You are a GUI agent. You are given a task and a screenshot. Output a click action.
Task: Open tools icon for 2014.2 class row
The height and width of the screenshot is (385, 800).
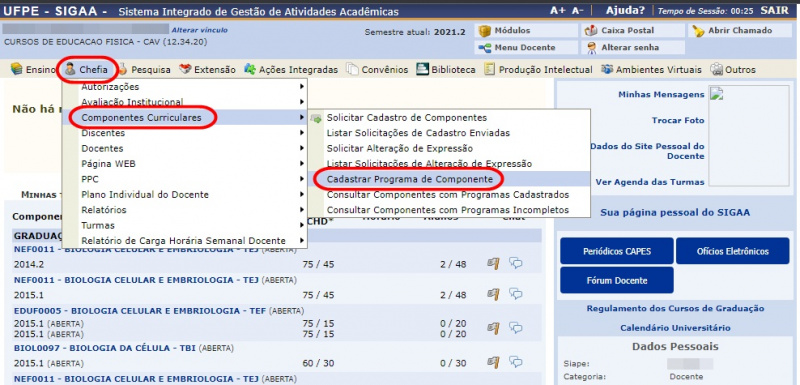pos(493,264)
